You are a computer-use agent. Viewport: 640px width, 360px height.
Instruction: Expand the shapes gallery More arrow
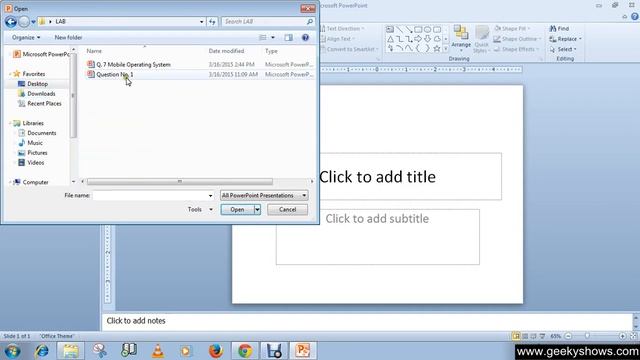click(446, 49)
